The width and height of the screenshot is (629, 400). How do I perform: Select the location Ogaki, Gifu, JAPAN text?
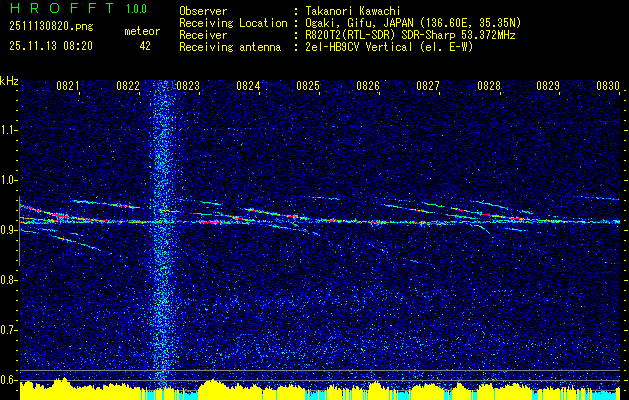tap(413, 23)
